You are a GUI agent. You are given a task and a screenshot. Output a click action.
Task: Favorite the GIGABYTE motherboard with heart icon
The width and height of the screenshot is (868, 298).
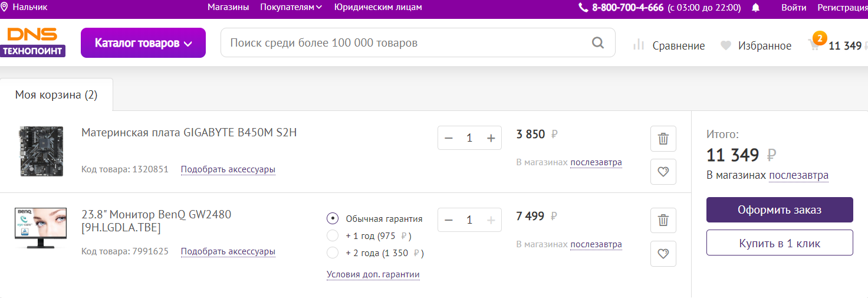point(663,172)
